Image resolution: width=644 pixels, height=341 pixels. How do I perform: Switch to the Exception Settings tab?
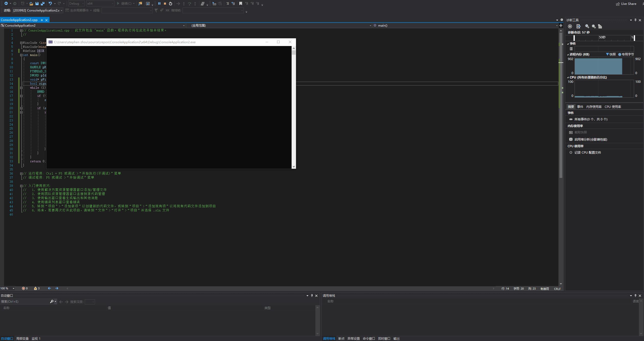(354, 339)
